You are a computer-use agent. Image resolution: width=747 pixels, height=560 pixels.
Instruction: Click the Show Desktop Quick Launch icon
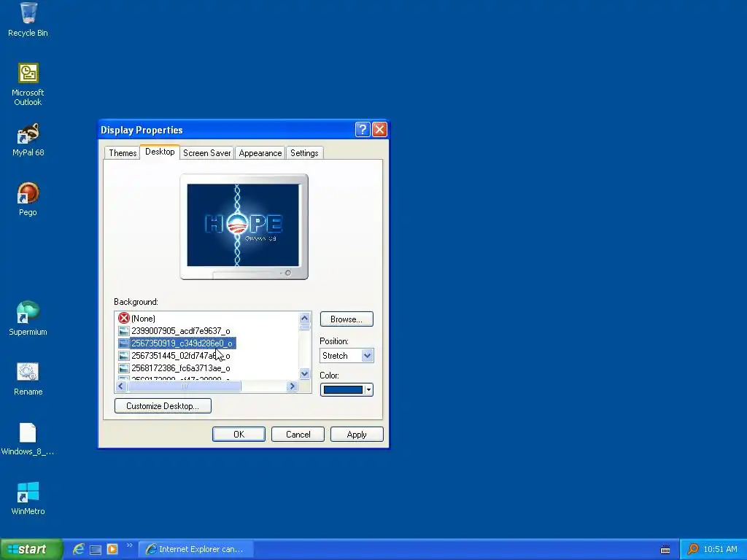click(x=96, y=550)
